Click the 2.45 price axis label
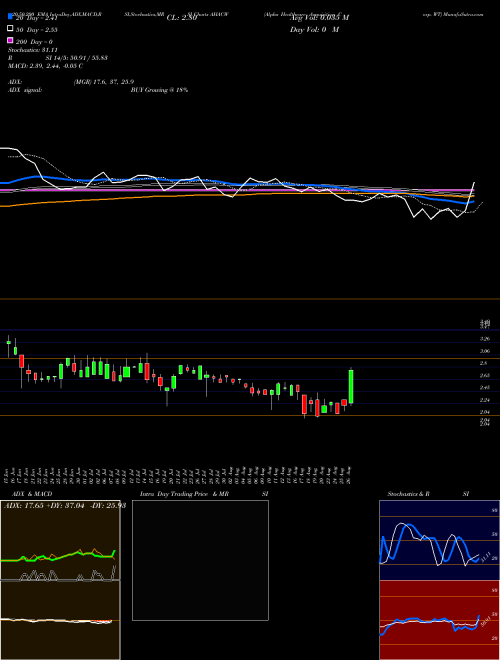This screenshot has width=500, height=660. [485, 387]
